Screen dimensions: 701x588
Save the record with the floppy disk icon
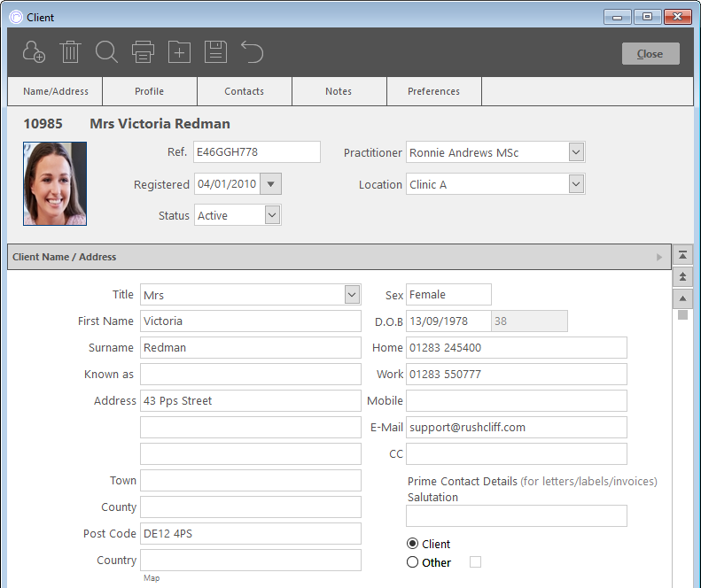point(215,52)
